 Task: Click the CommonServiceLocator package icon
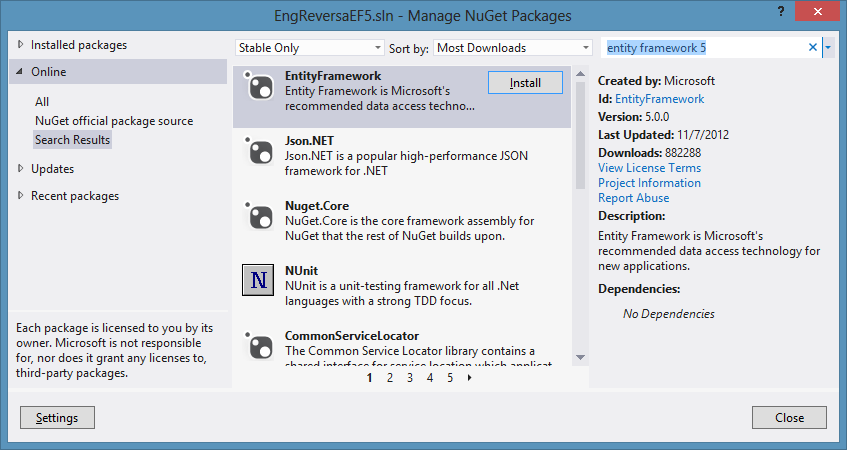[x=259, y=346]
